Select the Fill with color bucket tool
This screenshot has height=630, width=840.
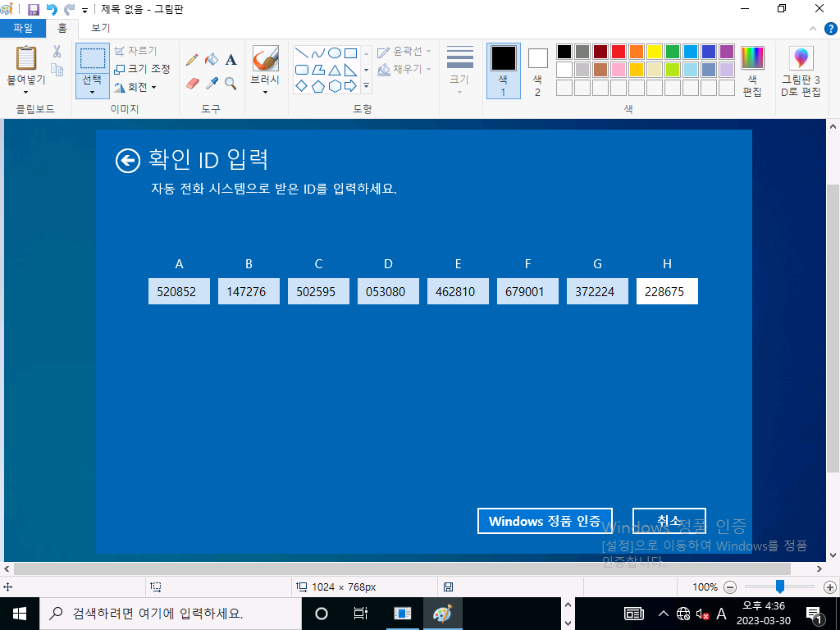[x=212, y=59]
